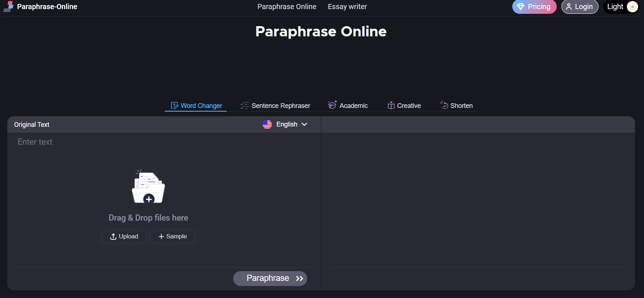Open the Paraphrase-Online home link text

click(47, 7)
